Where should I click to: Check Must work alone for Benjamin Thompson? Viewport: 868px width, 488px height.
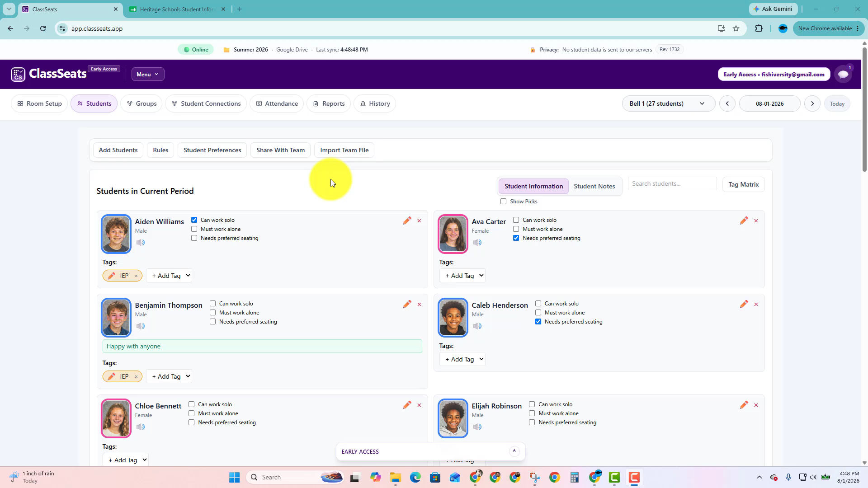point(213,313)
